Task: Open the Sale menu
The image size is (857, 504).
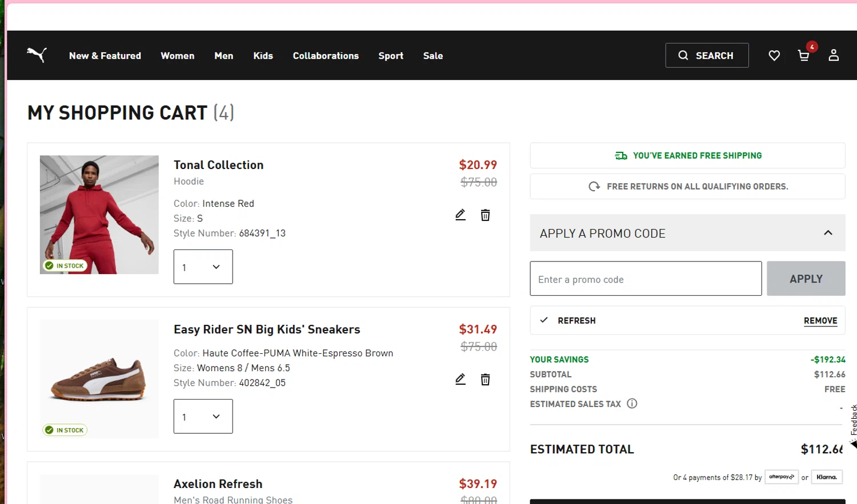Action: [x=433, y=55]
